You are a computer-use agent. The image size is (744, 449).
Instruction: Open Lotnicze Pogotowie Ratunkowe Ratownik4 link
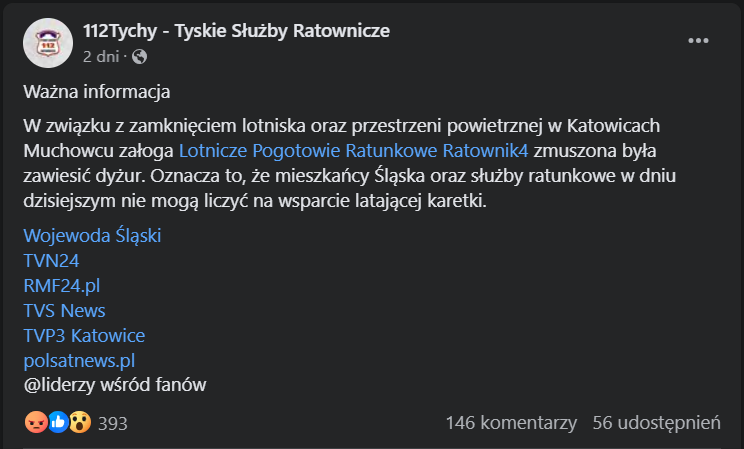coord(355,153)
